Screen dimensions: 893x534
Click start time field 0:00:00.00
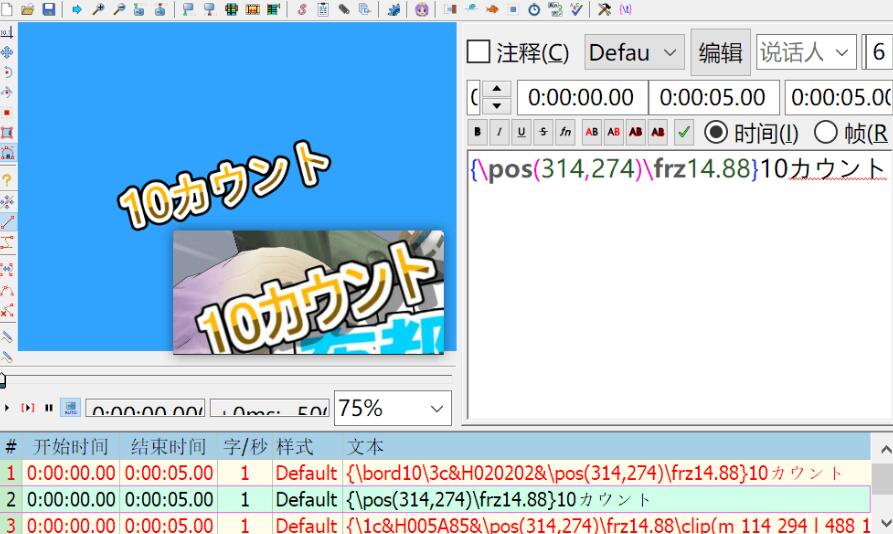pos(582,97)
